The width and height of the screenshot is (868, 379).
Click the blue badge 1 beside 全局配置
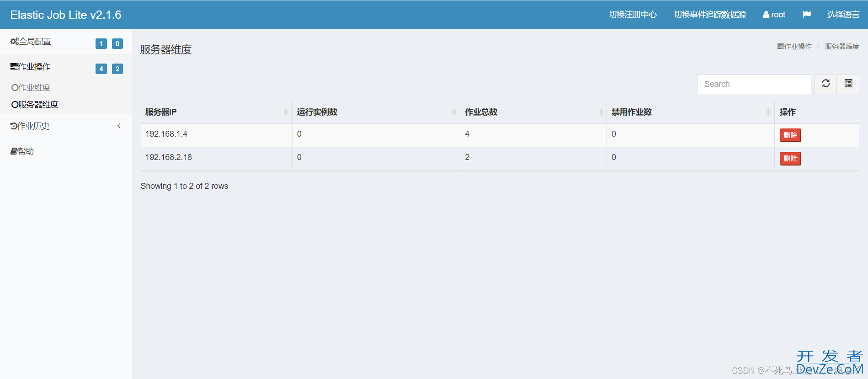(101, 44)
